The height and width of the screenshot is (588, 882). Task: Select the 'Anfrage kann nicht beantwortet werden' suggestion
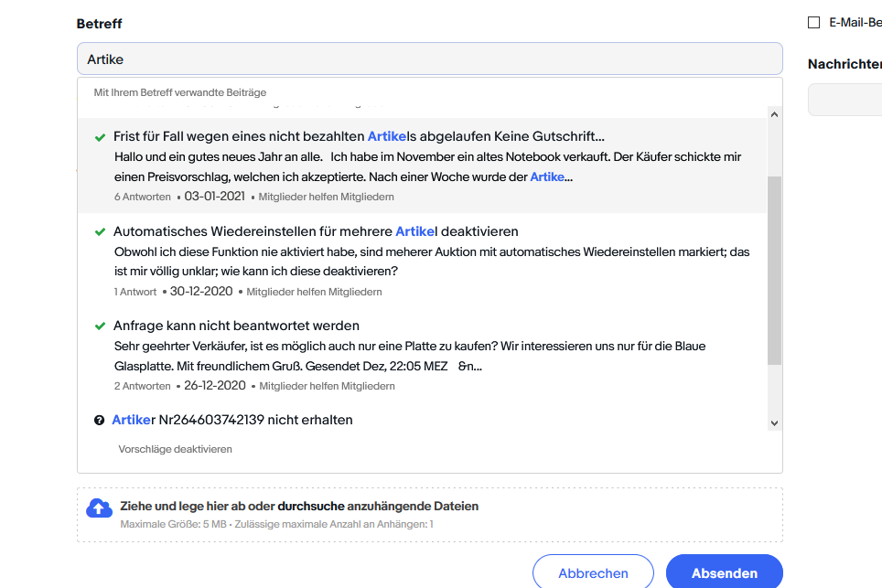pos(234,325)
